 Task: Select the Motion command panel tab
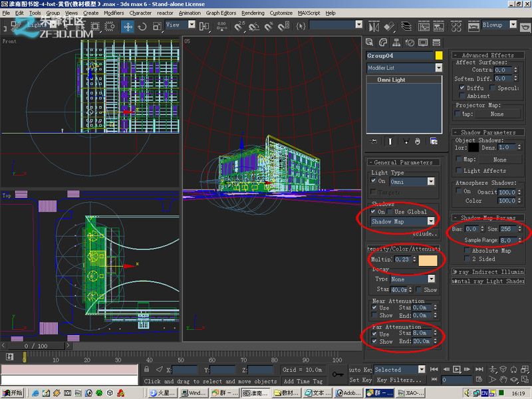tap(410, 42)
